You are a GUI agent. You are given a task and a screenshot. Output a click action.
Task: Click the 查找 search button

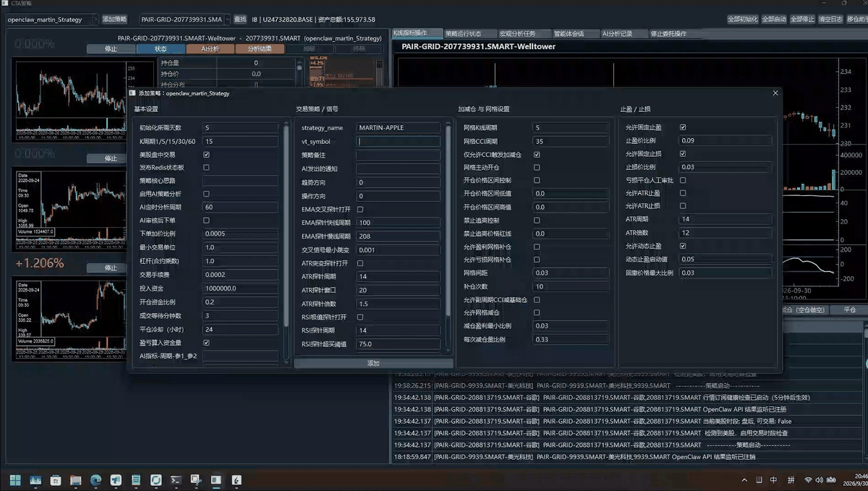[240, 19]
